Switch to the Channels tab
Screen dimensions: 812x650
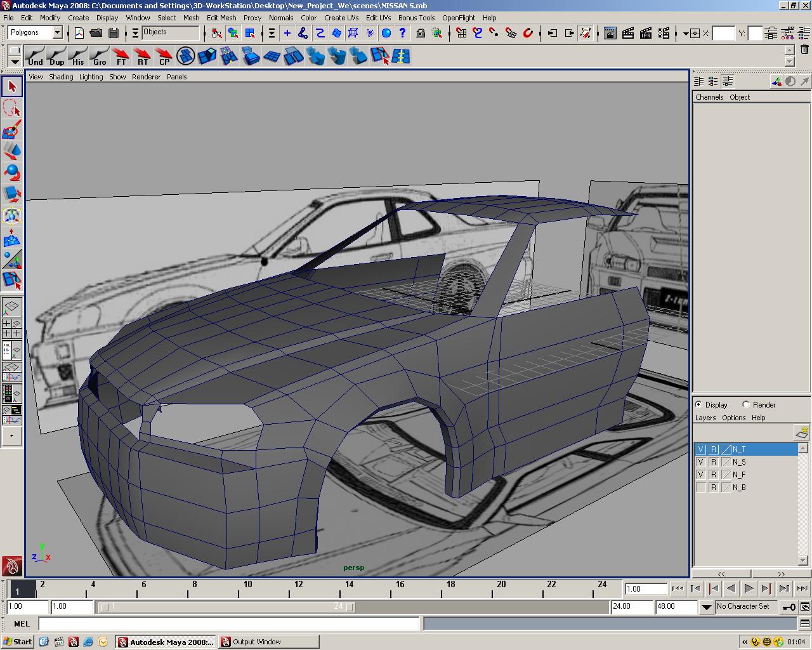click(709, 97)
